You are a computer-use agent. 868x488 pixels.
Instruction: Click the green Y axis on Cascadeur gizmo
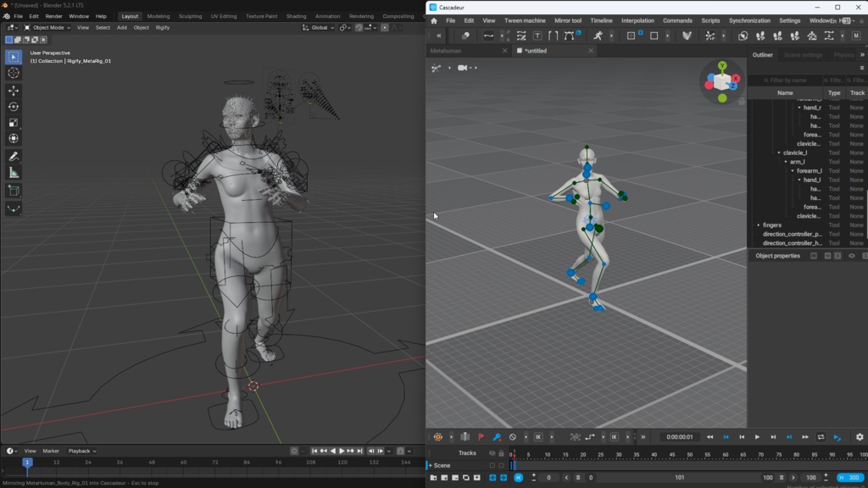722,66
